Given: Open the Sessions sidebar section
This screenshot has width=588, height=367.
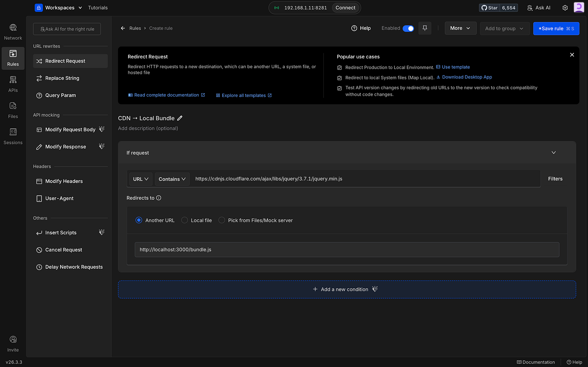Looking at the screenshot, I should (x=13, y=136).
